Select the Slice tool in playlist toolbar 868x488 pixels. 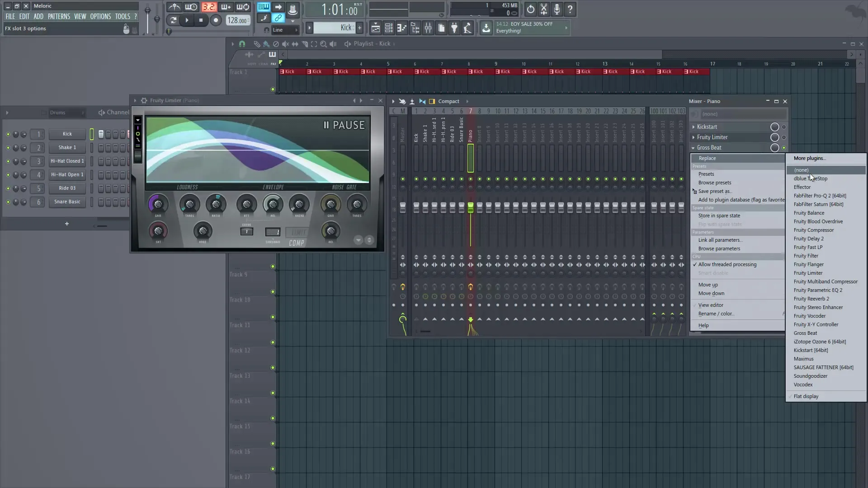pos(305,44)
